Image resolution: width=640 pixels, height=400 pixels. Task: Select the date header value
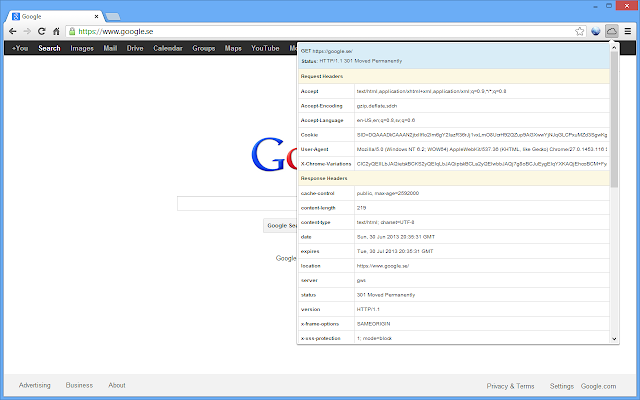coord(396,237)
